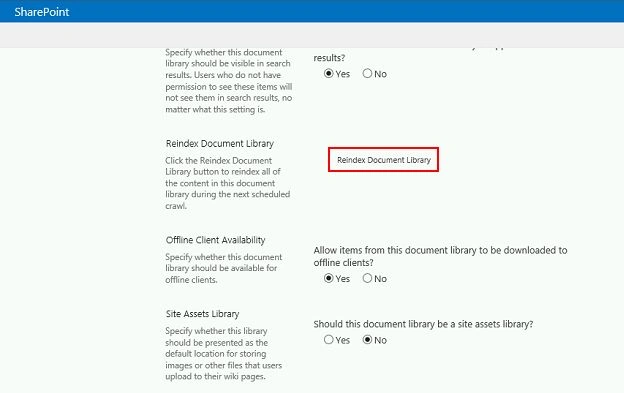Click the 'Specify whether this library should be presented' description

(x=223, y=354)
